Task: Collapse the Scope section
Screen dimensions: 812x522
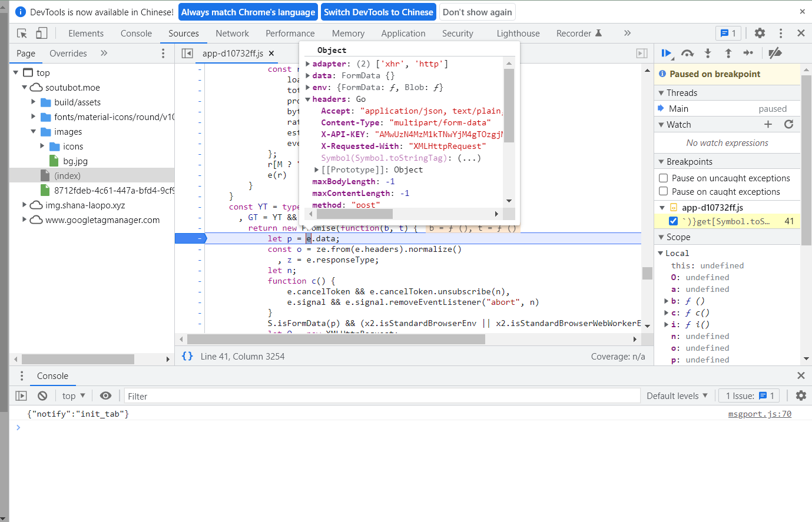Action: [661, 237]
